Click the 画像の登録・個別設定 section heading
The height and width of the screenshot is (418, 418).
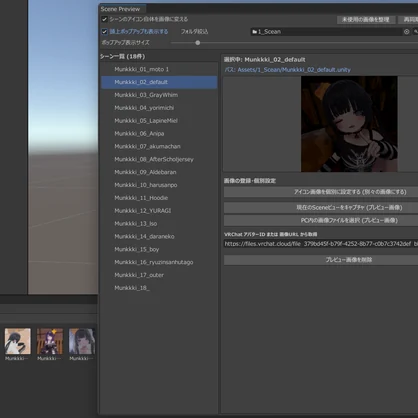tap(250, 181)
